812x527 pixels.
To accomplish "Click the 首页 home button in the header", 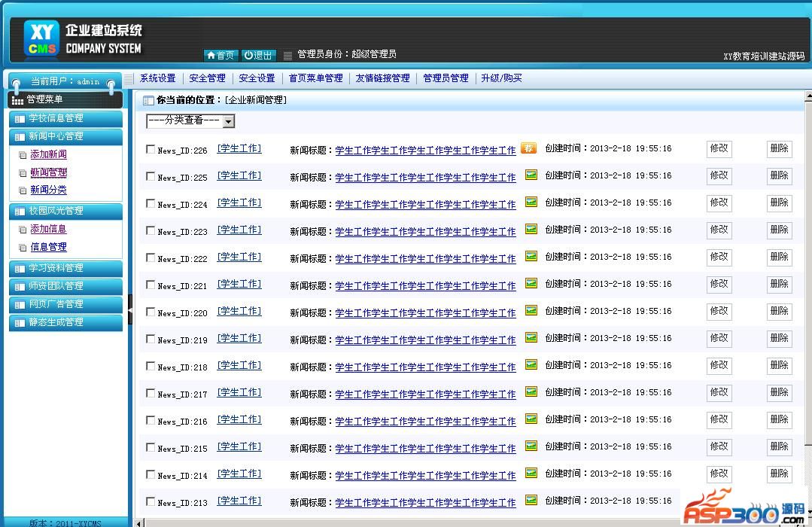I will click(221, 55).
